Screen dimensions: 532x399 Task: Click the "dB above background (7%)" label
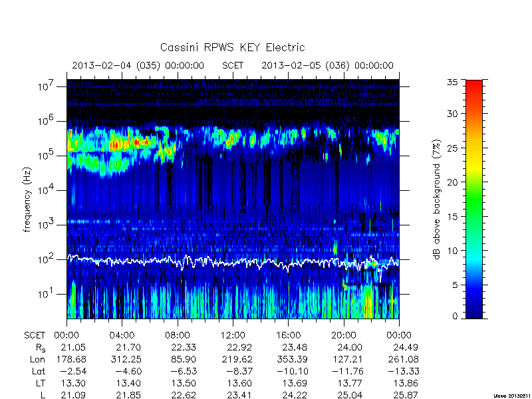(x=437, y=199)
